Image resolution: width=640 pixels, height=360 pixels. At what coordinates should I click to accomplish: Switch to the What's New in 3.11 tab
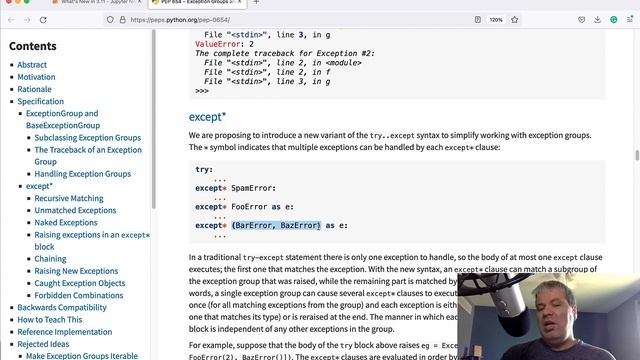(97, 2)
